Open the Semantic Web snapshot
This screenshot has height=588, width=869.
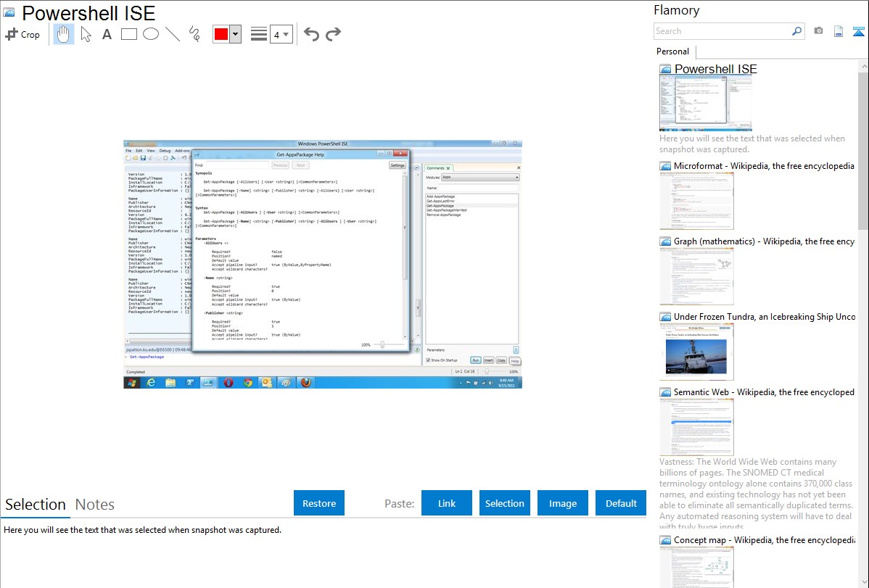click(764, 392)
